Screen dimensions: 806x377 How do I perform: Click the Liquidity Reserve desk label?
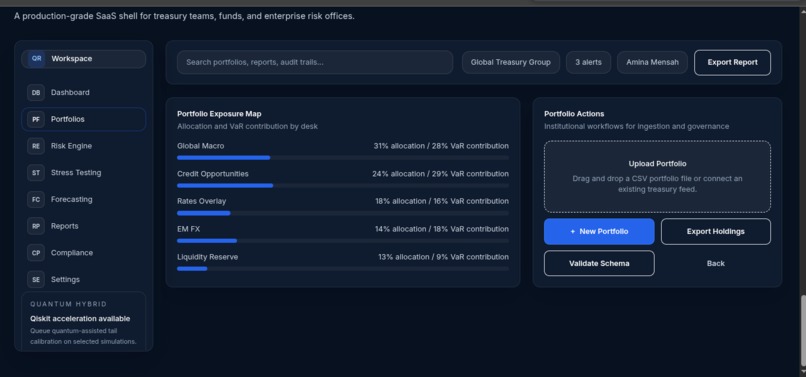pos(208,257)
